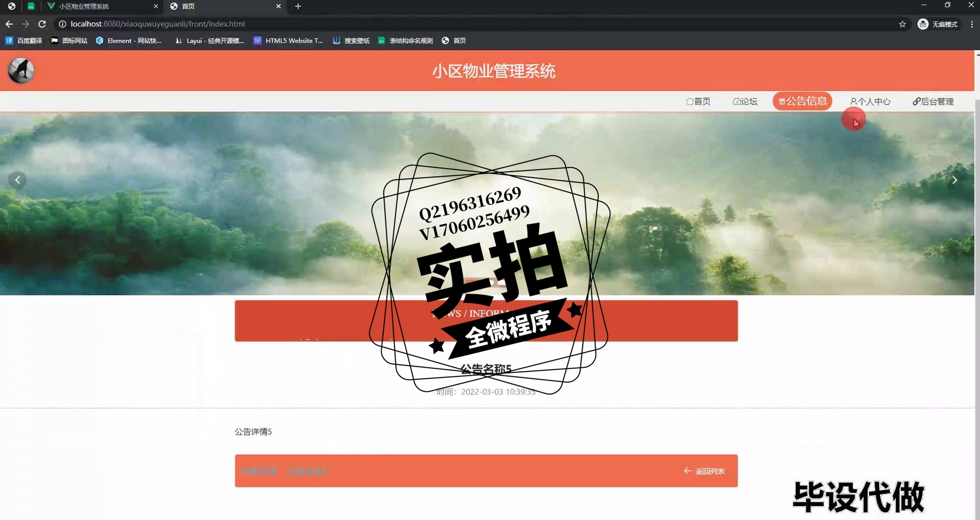
Task: Restore down the browser window
Action: point(947,5)
